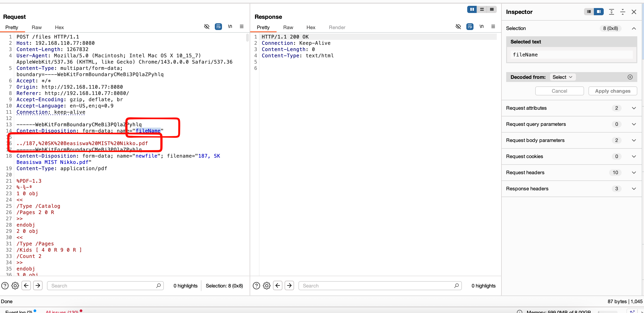
Task: Open the Decoded from Select dropdown
Action: pos(562,77)
